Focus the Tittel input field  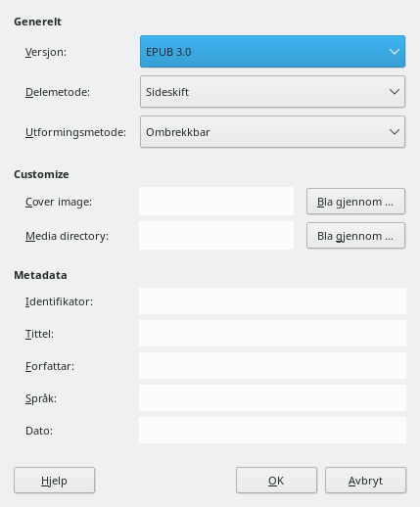272,334
